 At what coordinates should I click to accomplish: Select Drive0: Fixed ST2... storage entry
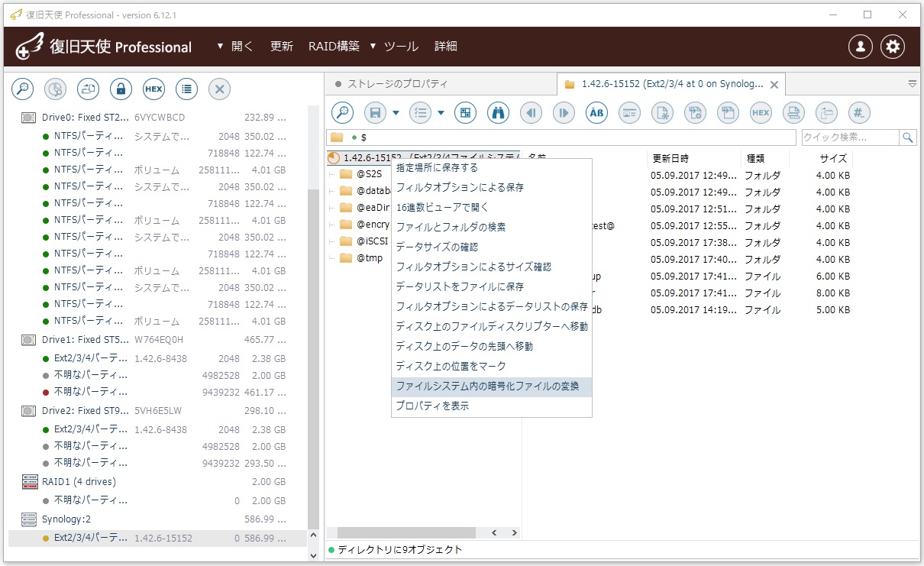pos(157,118)
